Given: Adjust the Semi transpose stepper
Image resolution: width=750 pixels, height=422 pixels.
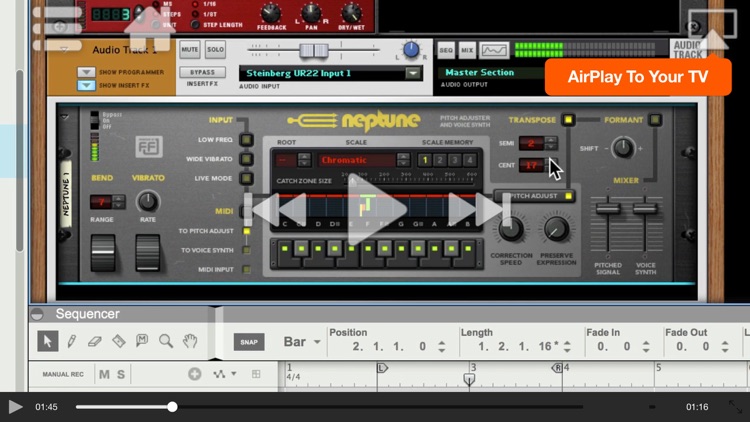Looking at the screenshot, I should 551,143.
